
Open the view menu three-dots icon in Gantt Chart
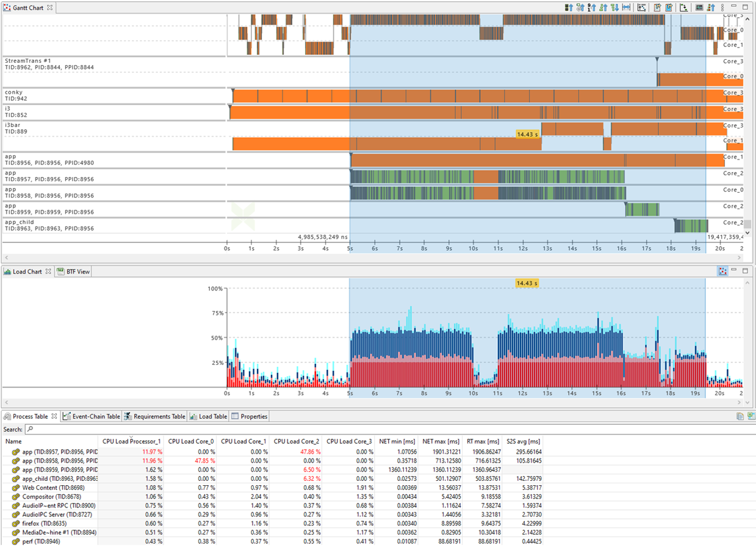click(722, 8)
